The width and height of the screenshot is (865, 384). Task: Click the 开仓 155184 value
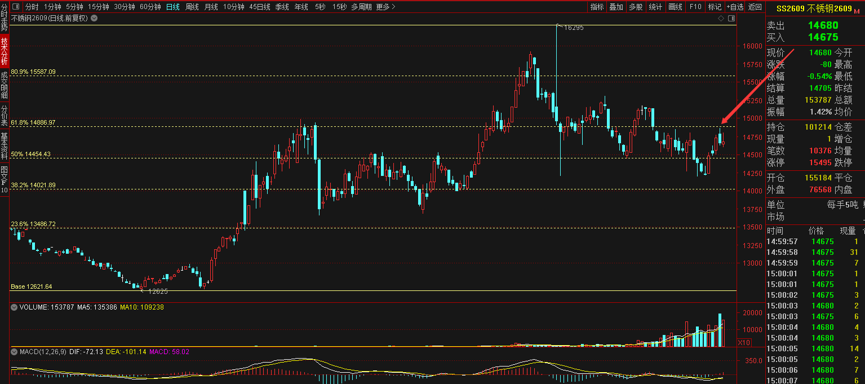point(819,179)
